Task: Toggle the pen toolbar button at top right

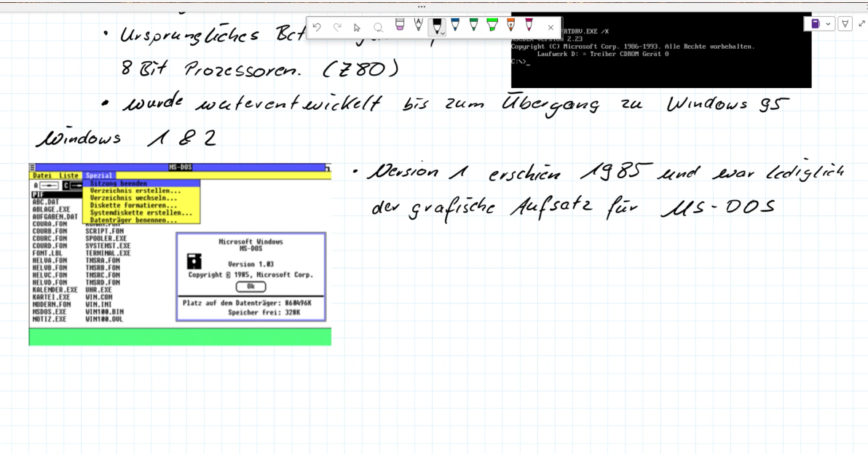Action: click(845, 24)
